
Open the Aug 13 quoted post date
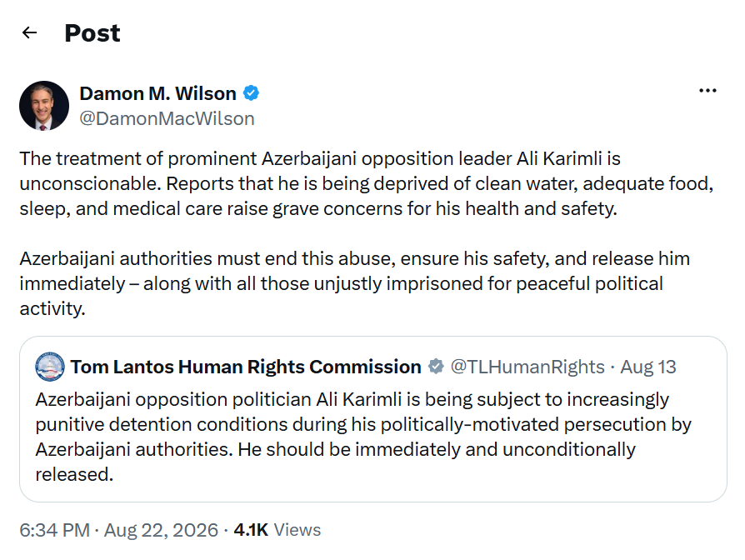(x=648, y=367)
